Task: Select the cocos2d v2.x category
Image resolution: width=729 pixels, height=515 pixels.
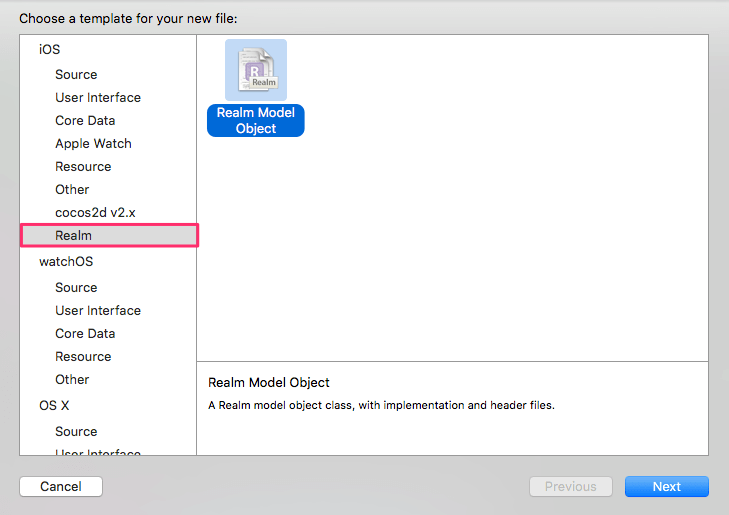Action: click(93, 212)
